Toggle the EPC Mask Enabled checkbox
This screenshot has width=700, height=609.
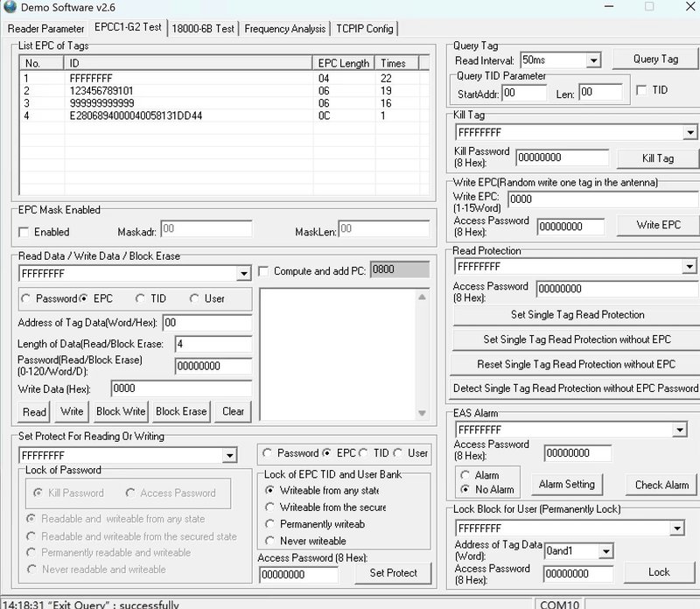24,232
